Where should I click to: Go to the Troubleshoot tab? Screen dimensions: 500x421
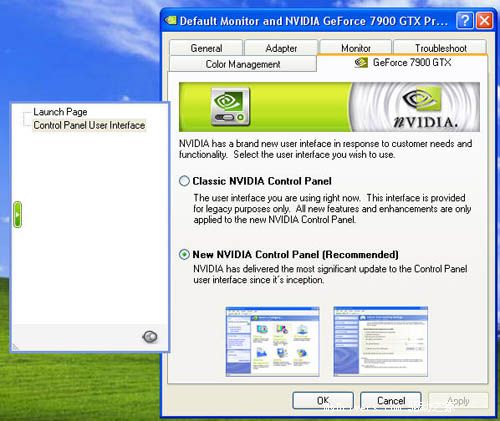coord(440,48)
